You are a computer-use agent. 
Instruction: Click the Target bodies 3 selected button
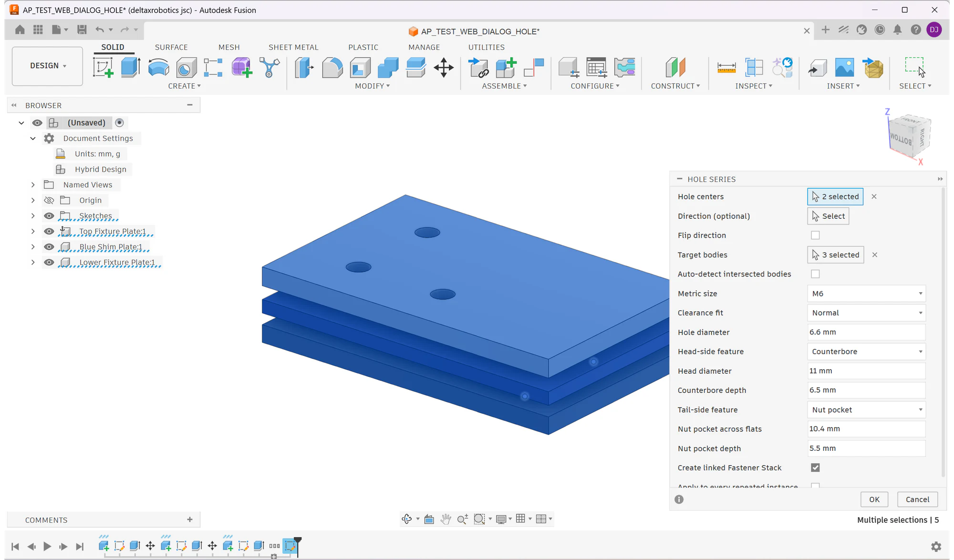pos(836,255)
